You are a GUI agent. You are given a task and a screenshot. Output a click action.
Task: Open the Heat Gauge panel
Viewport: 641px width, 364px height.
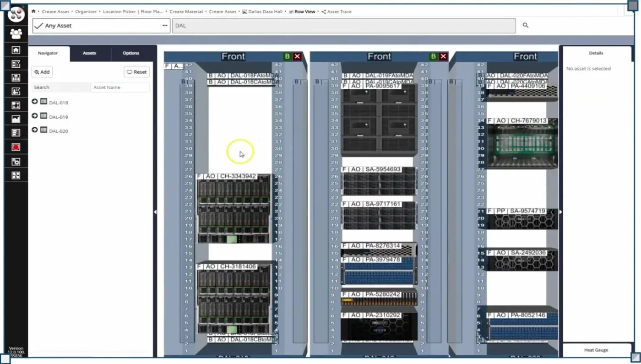[596, 350]
